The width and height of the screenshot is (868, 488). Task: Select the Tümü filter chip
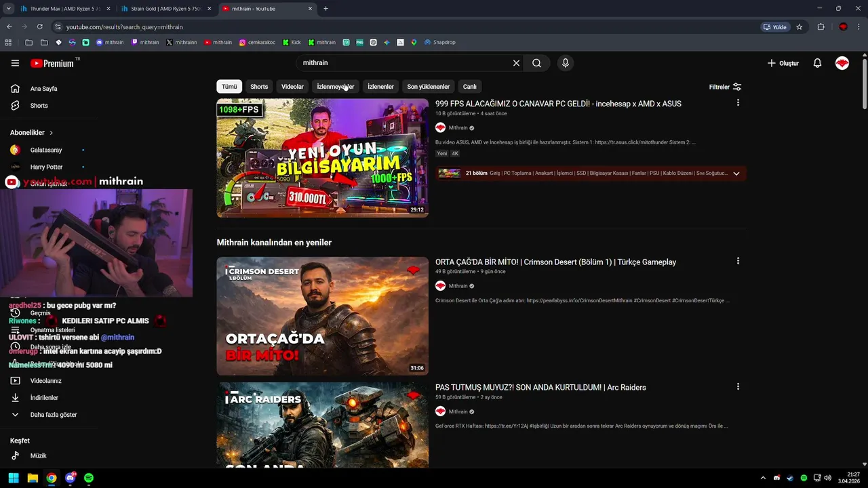click(229, 87)
